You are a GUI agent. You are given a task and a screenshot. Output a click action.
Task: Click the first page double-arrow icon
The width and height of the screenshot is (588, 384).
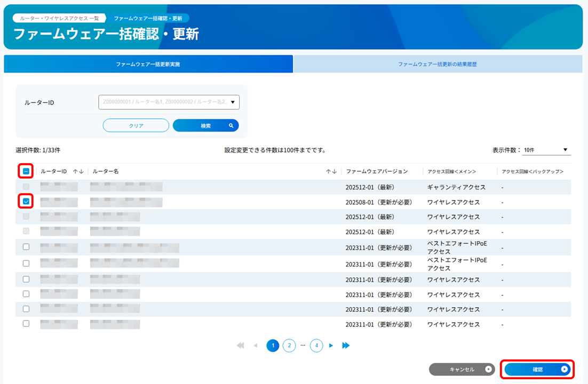pos(240,346)
